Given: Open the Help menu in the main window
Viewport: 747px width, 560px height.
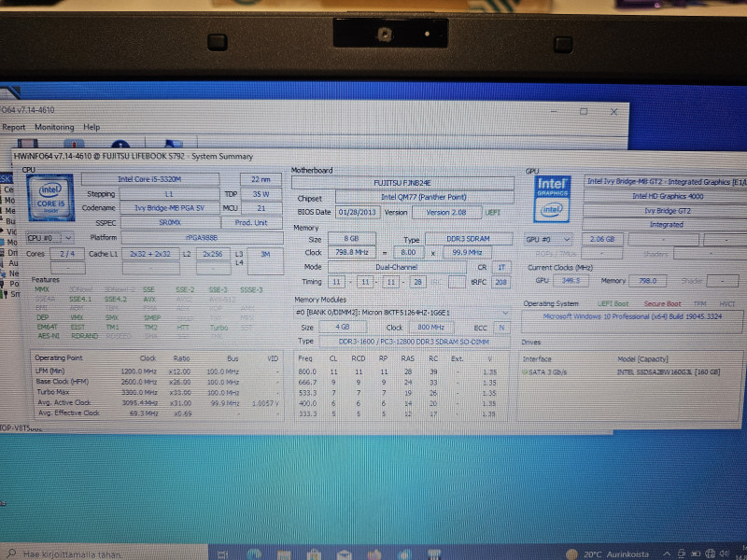Looking at the screenshot, I should tap(92, 127).
